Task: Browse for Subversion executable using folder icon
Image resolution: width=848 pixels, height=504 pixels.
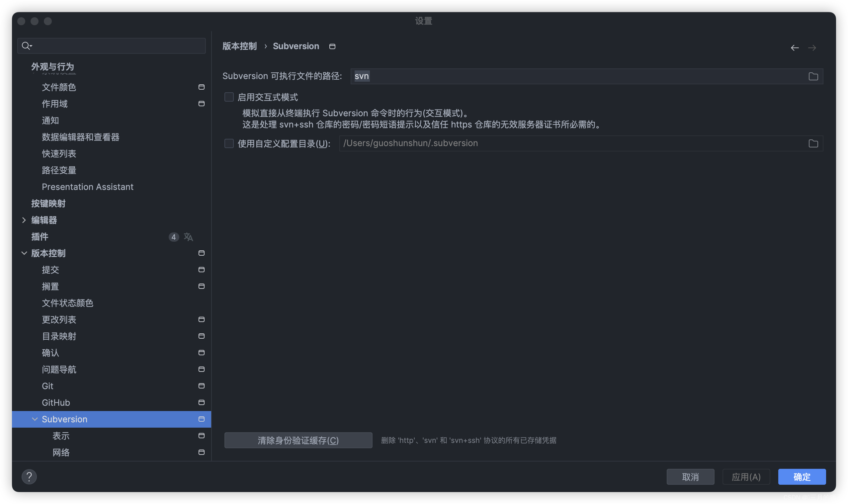Action: (x=813, y=76)
